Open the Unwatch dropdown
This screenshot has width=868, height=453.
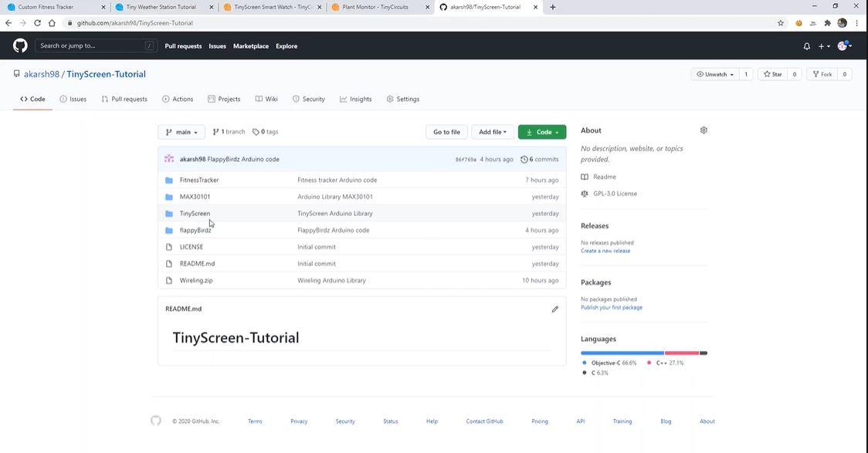[714, 74]
